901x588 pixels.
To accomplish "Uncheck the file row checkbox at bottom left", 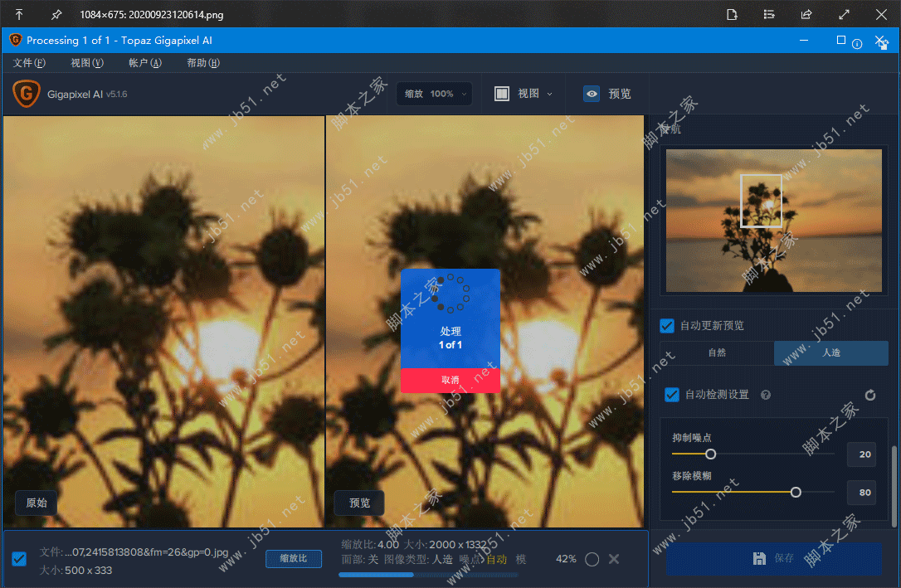I will (19, 559).
